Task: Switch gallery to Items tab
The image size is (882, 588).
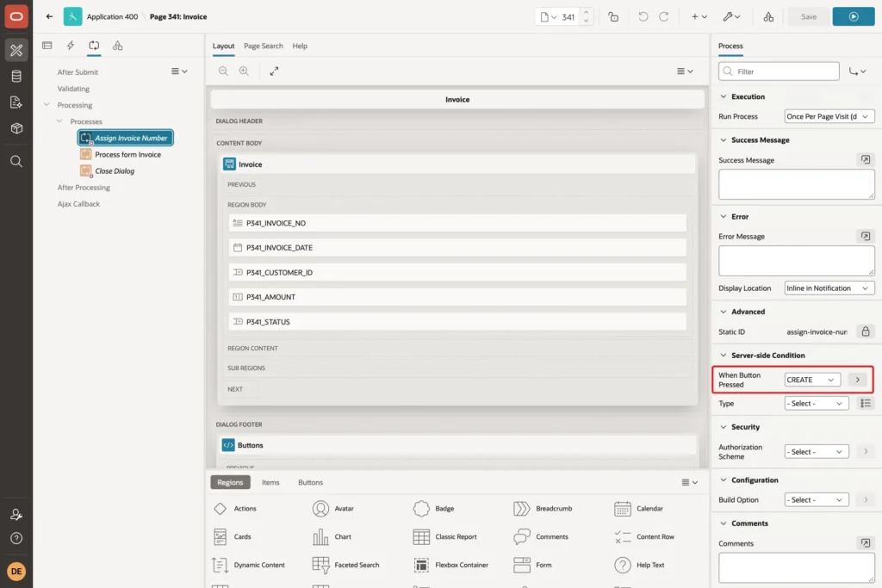Action: (x=270, y=482)
